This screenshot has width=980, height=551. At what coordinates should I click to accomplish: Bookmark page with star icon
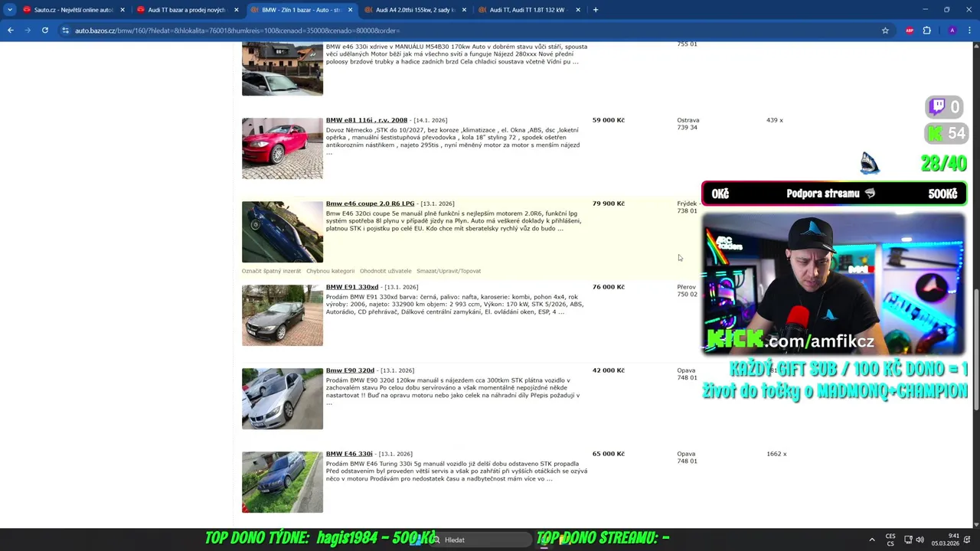[x=885, y=31]
